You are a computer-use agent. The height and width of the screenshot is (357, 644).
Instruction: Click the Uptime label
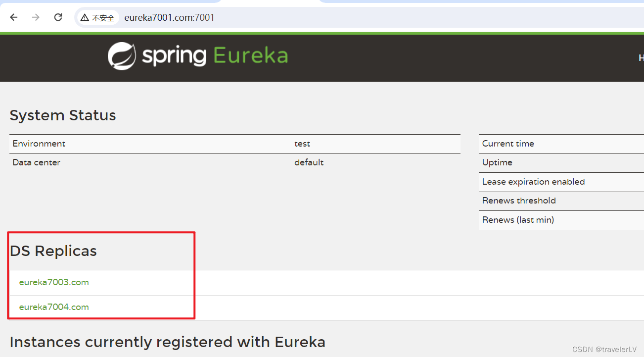497,162
